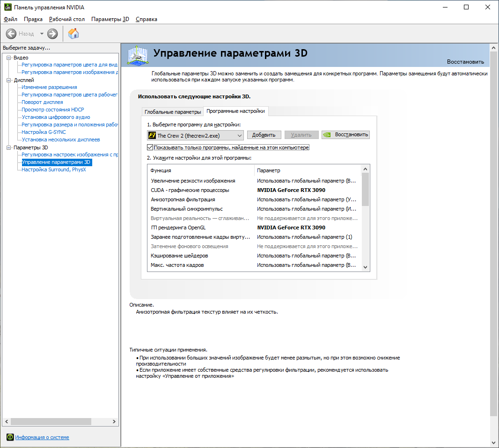Viewport: 499px width, 448px height.
Task: Open Настройка Surround, PhysX task
Action: (54, 169)
